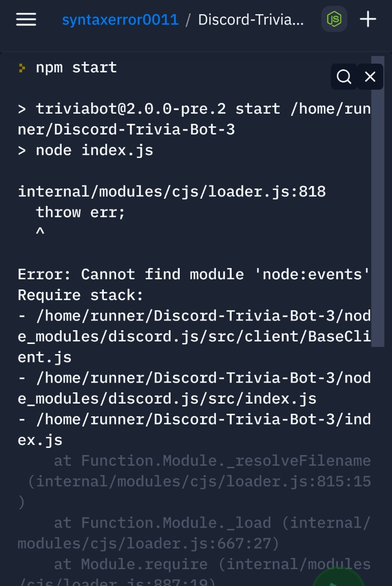Close the console output using the X icon

click(370, 76)
